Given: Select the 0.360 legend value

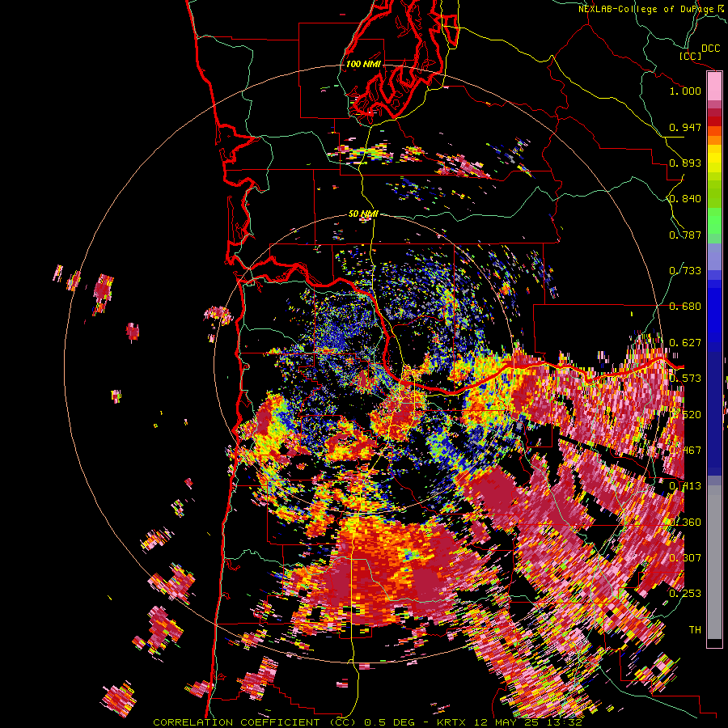Looking at the screenshot, I should pyautogui.click(x=685, y=523).
